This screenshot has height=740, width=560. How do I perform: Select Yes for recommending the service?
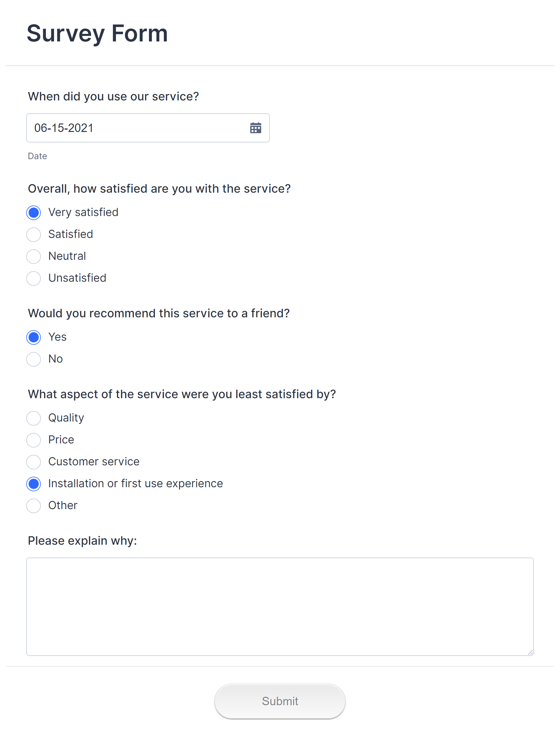click(x=34, y=337)
